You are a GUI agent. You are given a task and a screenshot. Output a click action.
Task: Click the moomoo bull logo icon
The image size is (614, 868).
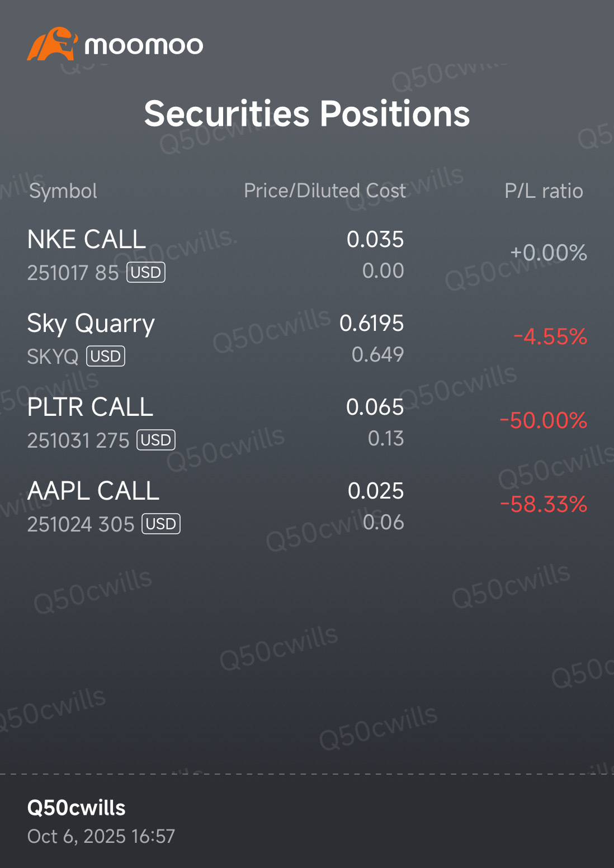coord(51,44)
